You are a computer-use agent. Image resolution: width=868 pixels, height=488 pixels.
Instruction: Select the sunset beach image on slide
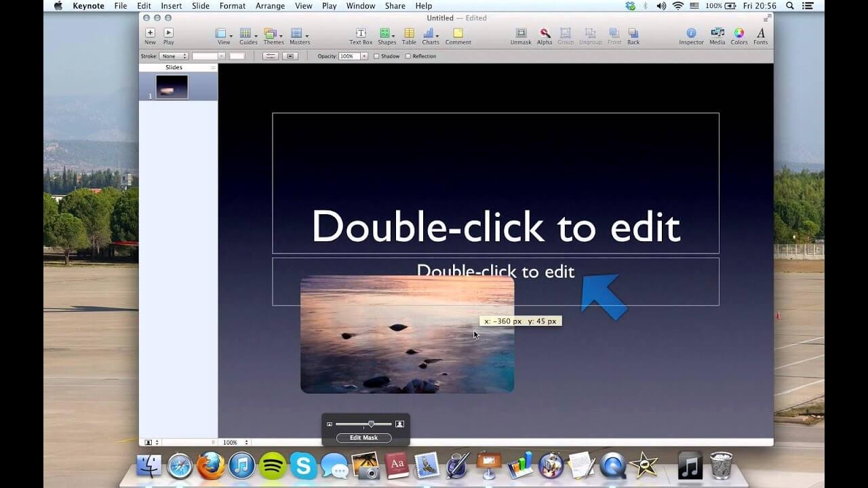pyautogui.click(x=407, y=334)
